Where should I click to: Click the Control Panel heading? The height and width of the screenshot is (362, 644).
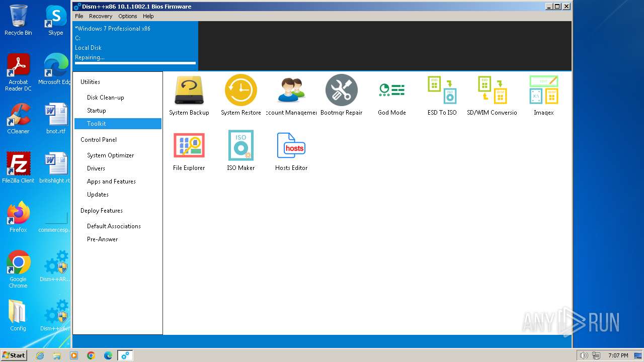[x=99, y=140]
